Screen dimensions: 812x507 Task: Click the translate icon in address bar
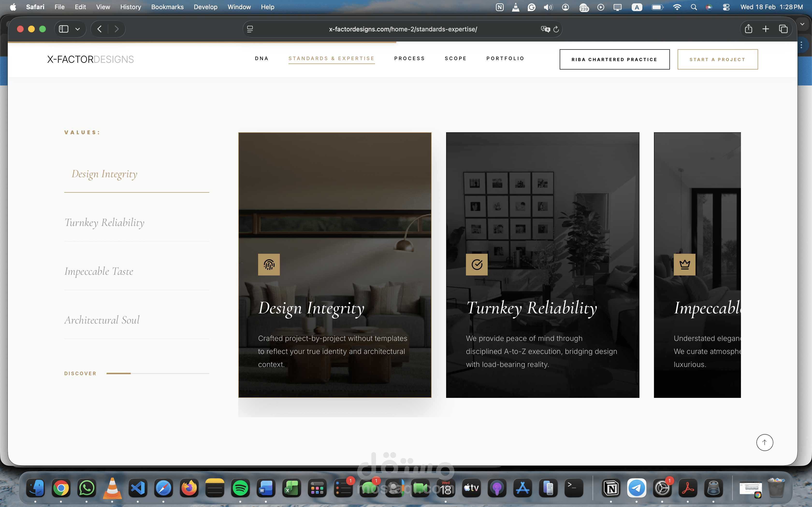pyautogui.click(x=545, y=29)
